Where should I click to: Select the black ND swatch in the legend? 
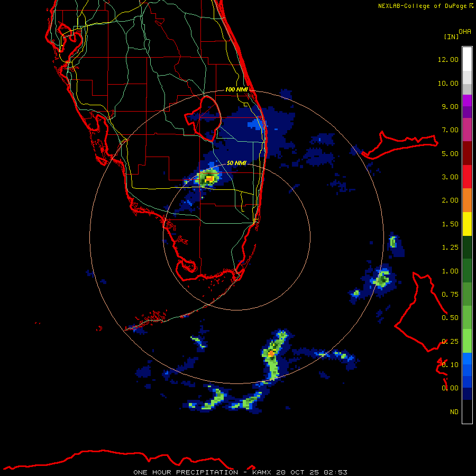tap(467, 411)
